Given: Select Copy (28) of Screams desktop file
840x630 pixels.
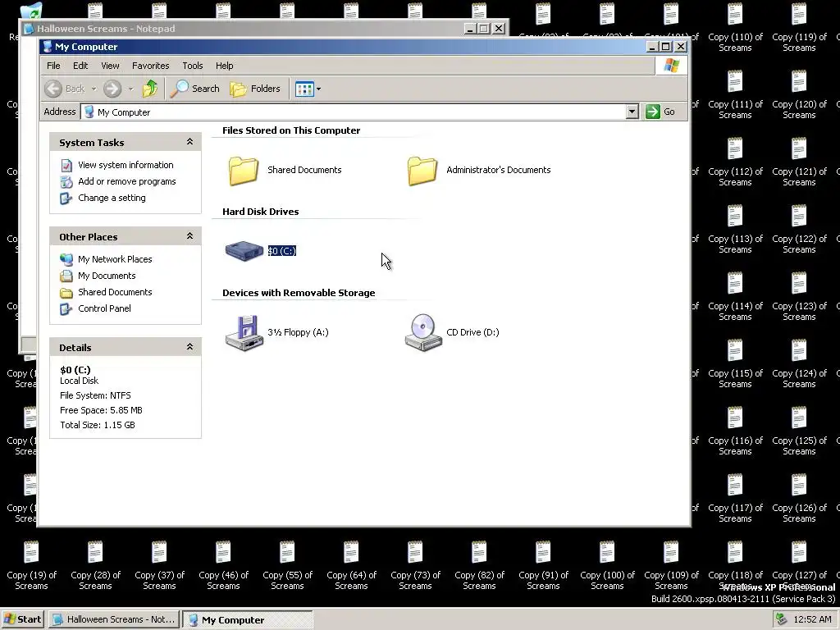Looking at the screenshot, I should (x=95, y=566).
